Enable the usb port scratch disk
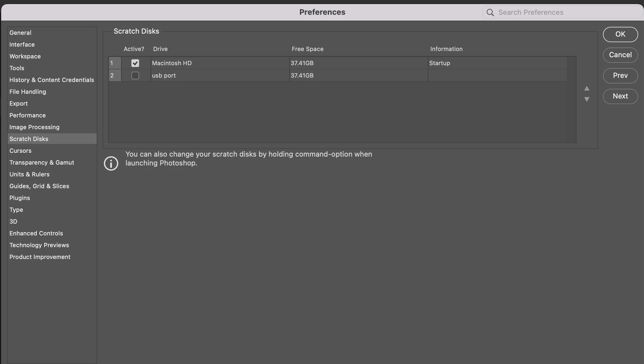644x364 pixels. (135, 76)
